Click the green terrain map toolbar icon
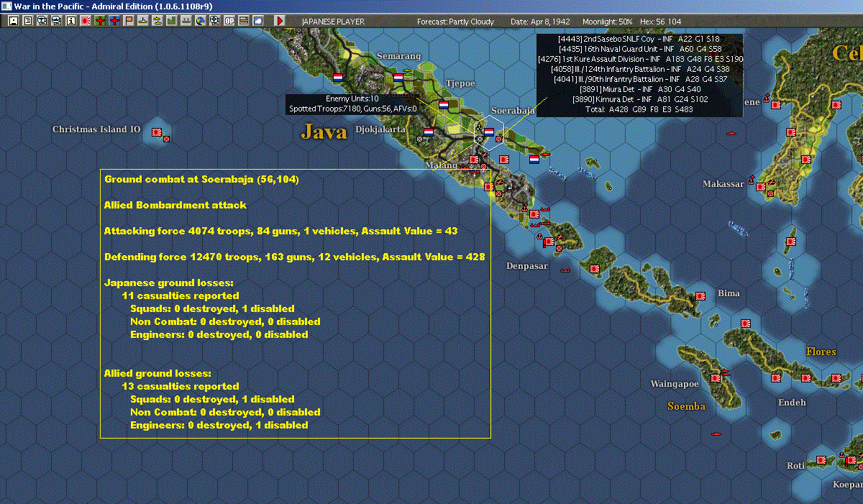Image resolution: width=863 pixels, height=504 pixels. [172, 22]
